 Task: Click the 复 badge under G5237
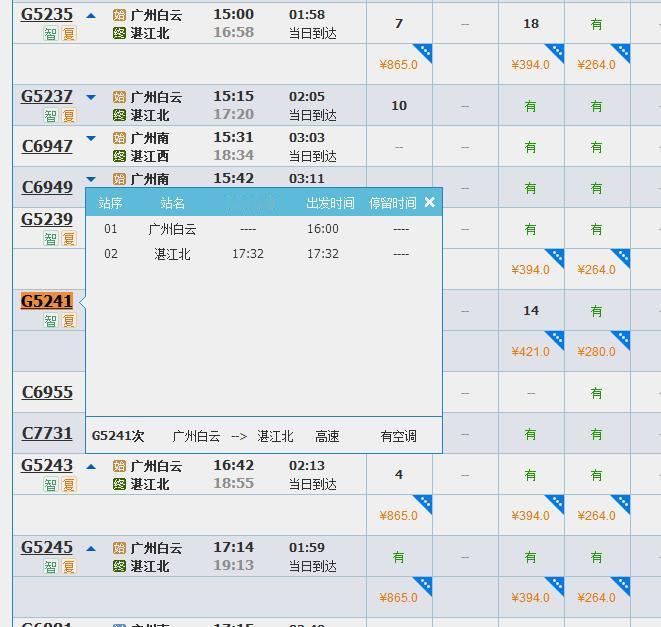[69, 116]
